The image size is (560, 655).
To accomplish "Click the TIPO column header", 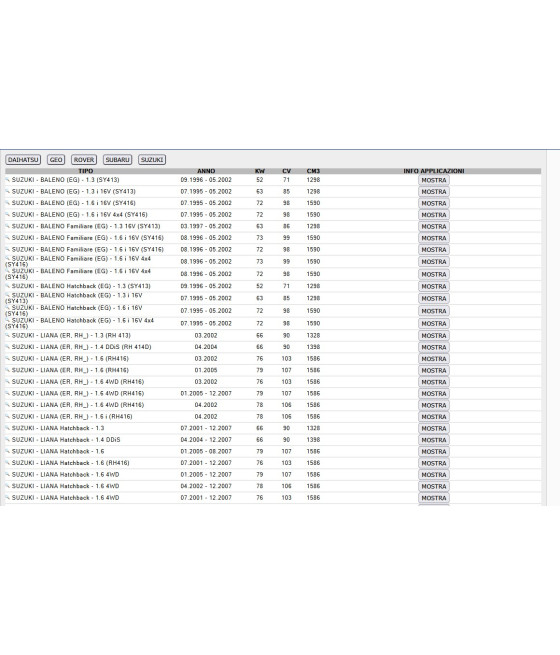I will tap(86, 171).
